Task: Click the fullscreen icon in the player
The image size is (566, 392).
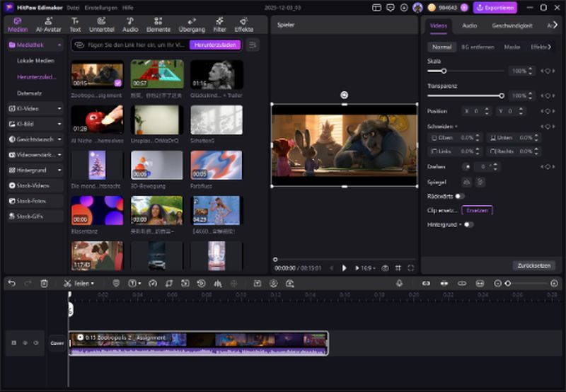Action: click(411, 268)
